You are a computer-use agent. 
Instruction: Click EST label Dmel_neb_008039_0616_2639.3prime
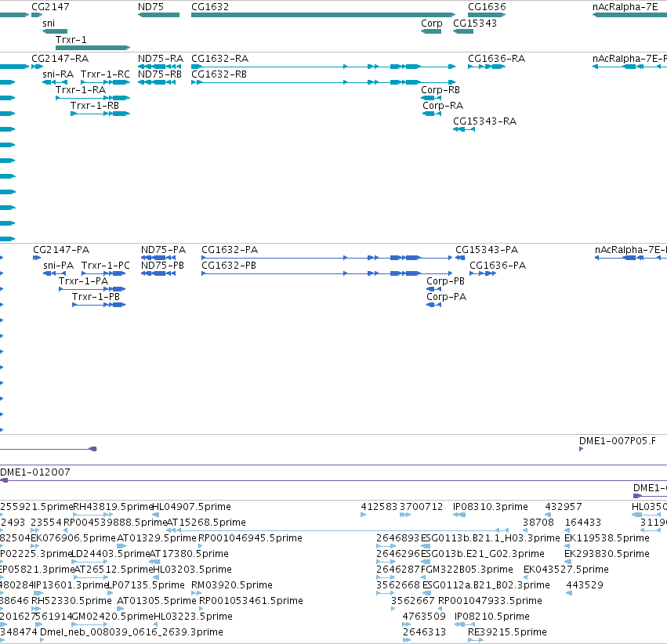click(x=132, y=632)
